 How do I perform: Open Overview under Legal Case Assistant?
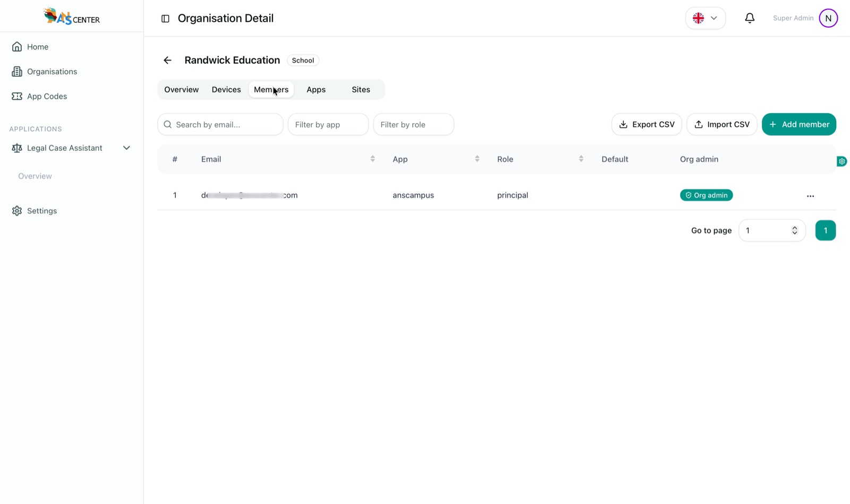[x=35, y=176]
